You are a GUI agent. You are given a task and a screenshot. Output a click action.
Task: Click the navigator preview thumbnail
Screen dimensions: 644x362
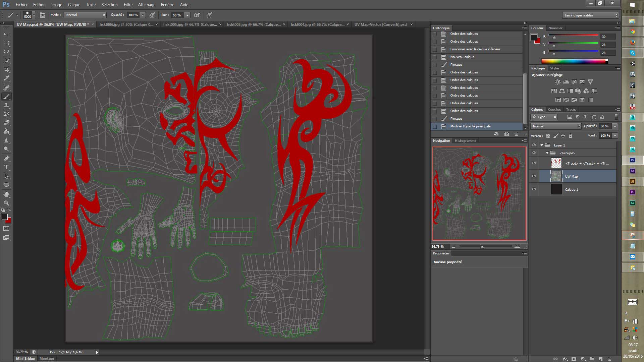click(x=479, y=193)
